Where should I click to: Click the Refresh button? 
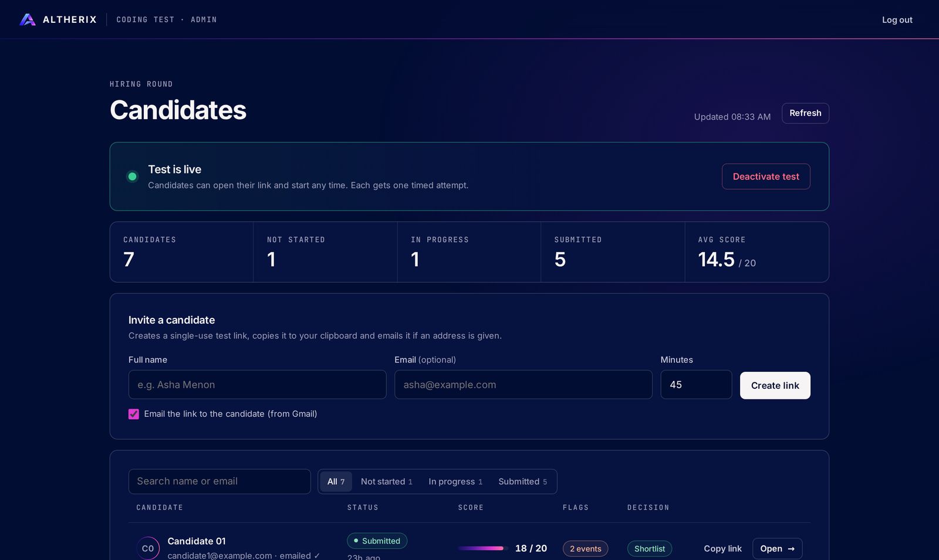tap(805, 113)
